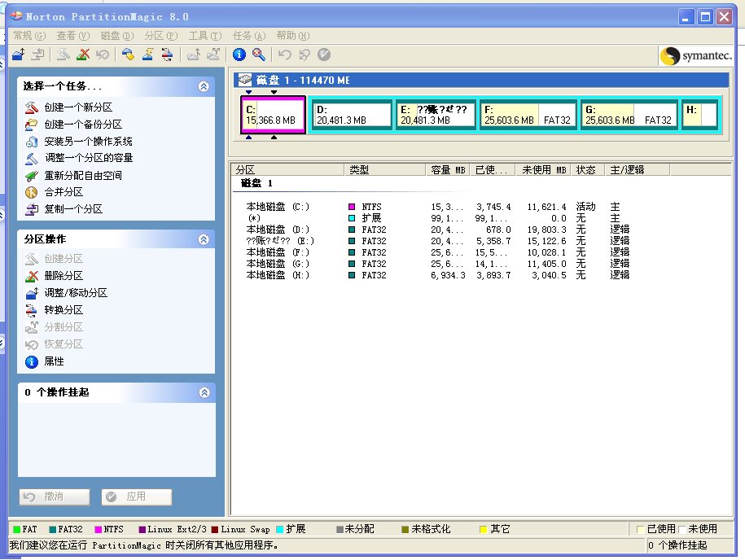Click the 磁盘 1 - 114470 MB header bar
The image size is (745, 560).
click(x=481, y=80)
